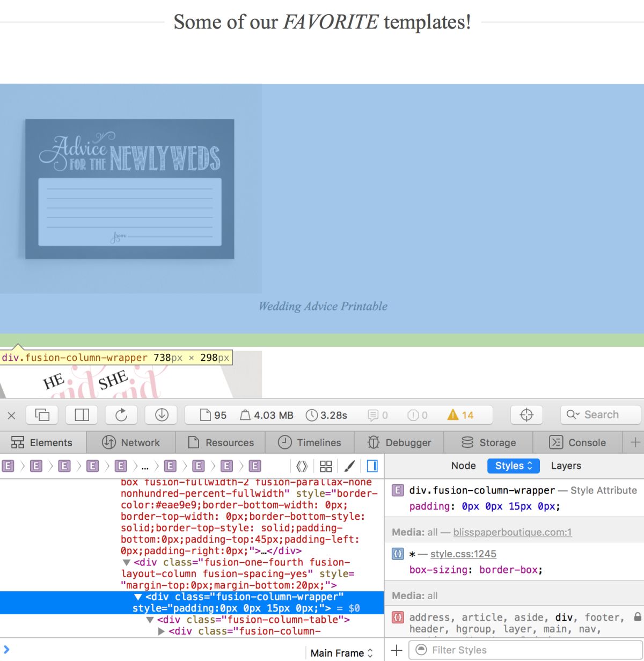Viewport: 644px width, 661px height.
Task: Close the Web Inspector panel
Action: click(12, 415)
